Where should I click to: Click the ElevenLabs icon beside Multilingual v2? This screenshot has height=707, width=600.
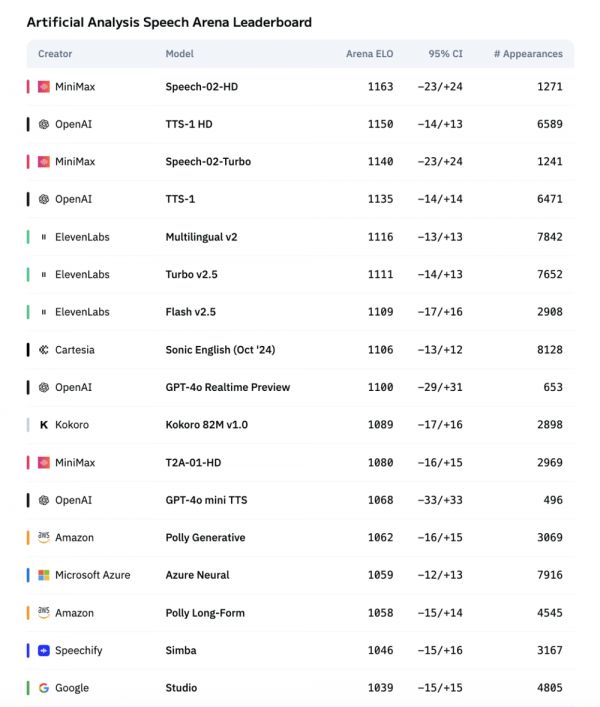(x=44, y=237)
